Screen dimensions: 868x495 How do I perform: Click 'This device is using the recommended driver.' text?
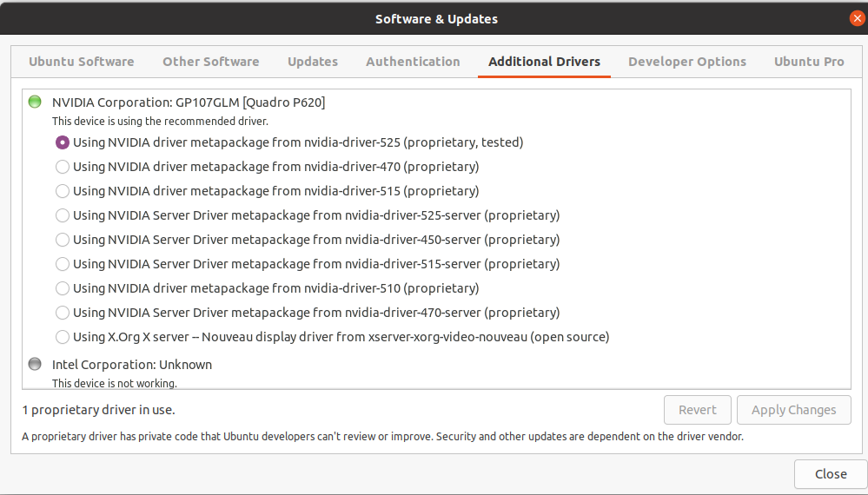coord(160,121)
